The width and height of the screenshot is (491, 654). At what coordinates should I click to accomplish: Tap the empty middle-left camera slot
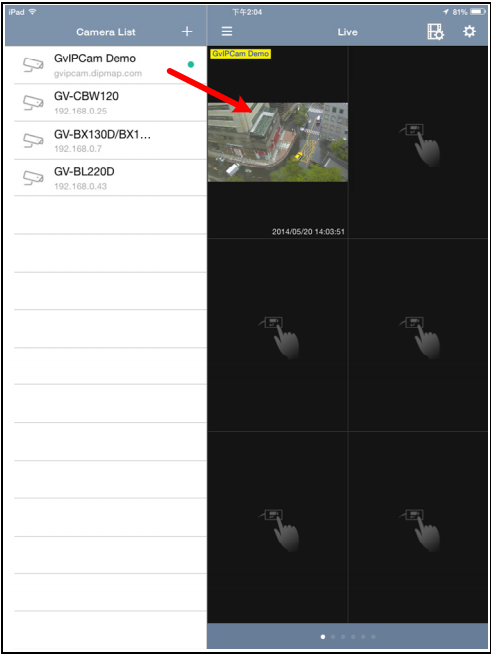click(278, 335)
